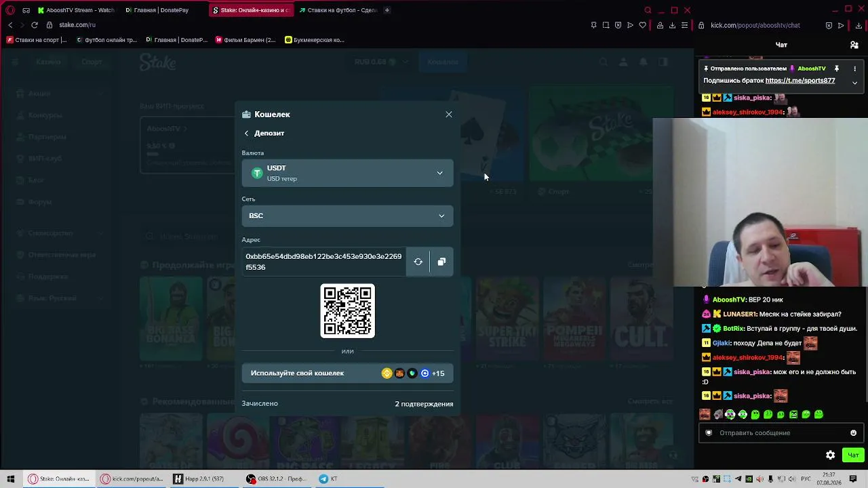Copy the deposit address
The height and width of the screenshot is (488, 868).
pyautogui.click(x=441, y=262)
